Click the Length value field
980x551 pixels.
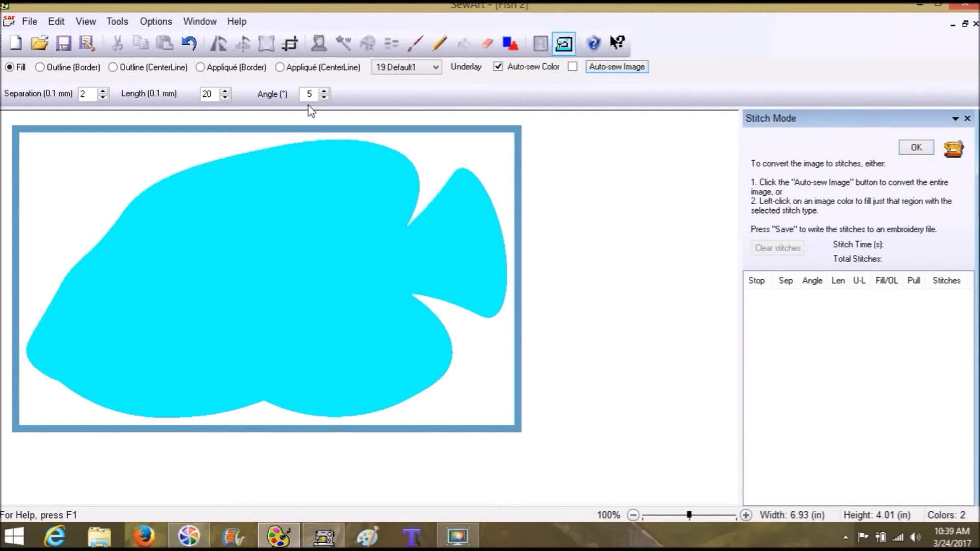click(210, 94)
